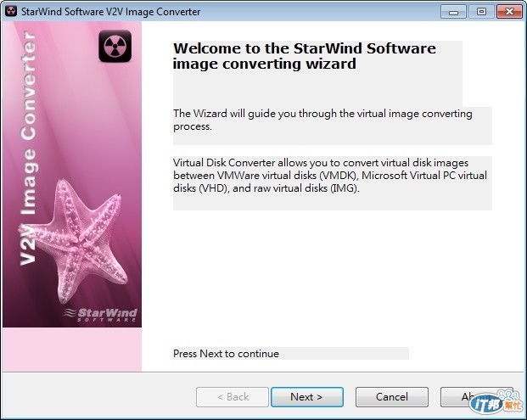Click the window title 'StarWind Software V2V Image Converter'

pyautogui.click(x=110, y=11)
